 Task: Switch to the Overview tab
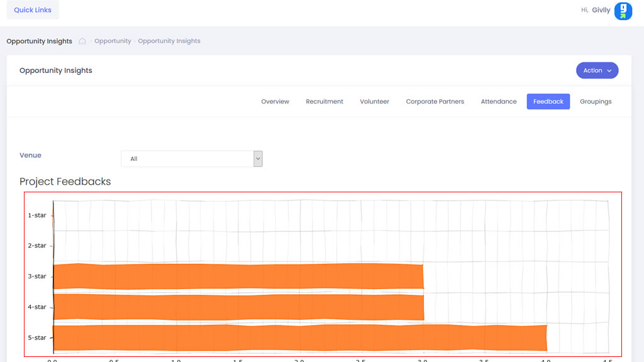coord(275,102)
